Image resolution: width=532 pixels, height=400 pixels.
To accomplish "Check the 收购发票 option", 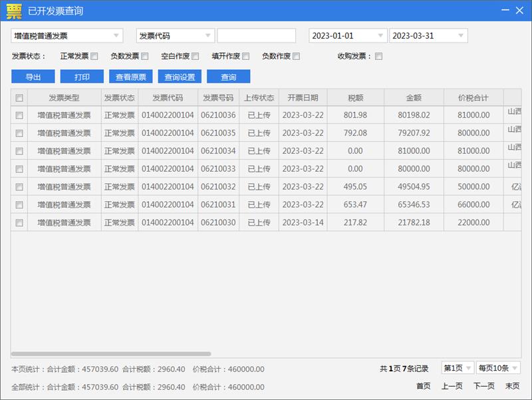I will point(379,57).
